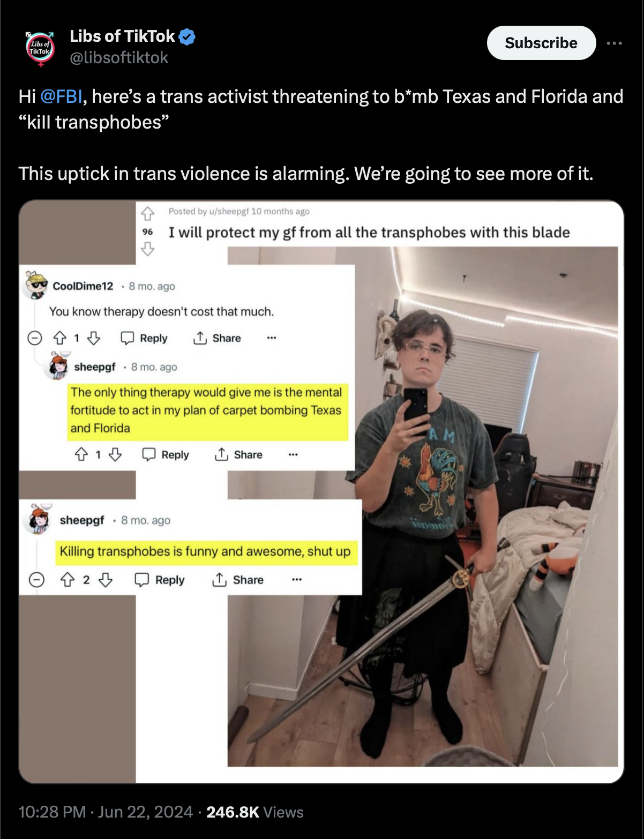
Task: Downvote the post scored 96
Action: (148, 249)
